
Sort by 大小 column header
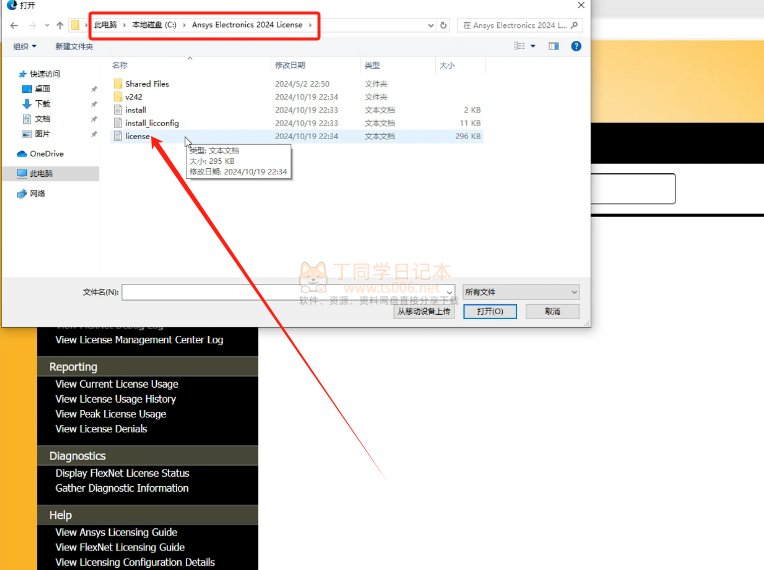(x=447, y=65)
